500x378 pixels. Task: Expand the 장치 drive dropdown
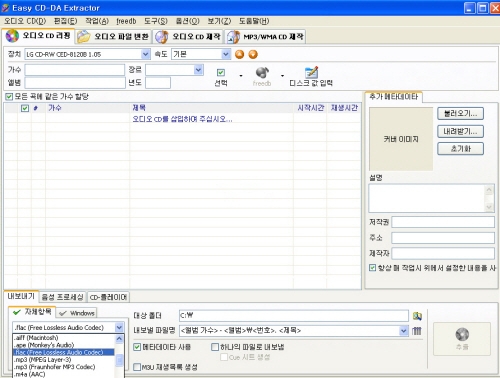(145, 54)
